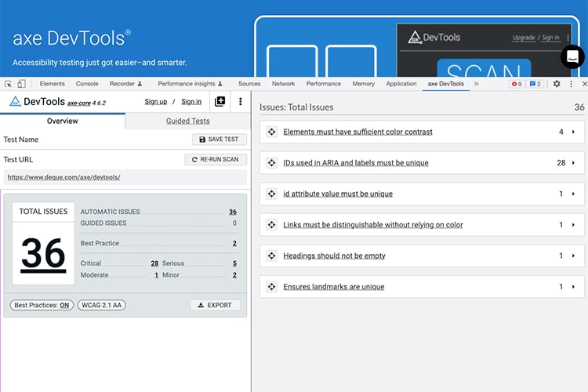
Task: Click the Best Practice count 2
Action: pyautogui.click(x=234, y=243)
